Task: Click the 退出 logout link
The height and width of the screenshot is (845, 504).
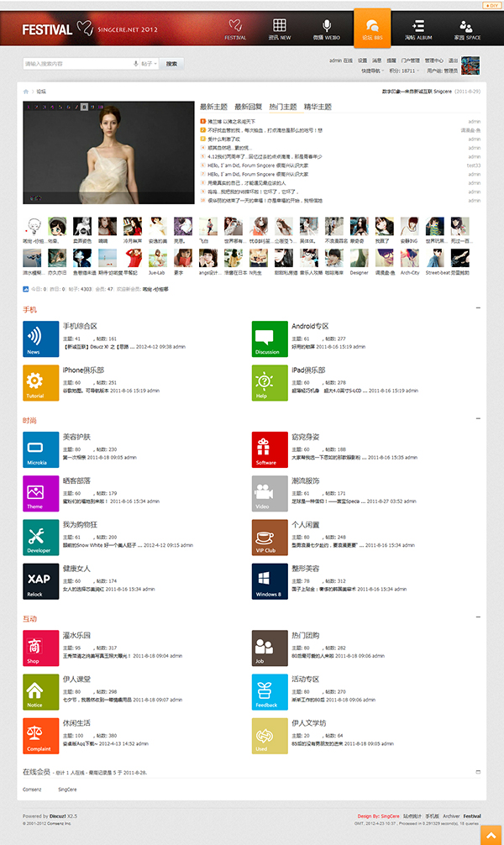Action: pyautogui.click(x=454, y=60)
